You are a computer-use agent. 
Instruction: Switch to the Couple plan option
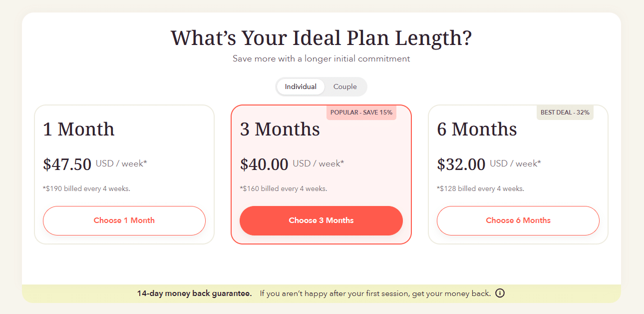coord(345,86)
